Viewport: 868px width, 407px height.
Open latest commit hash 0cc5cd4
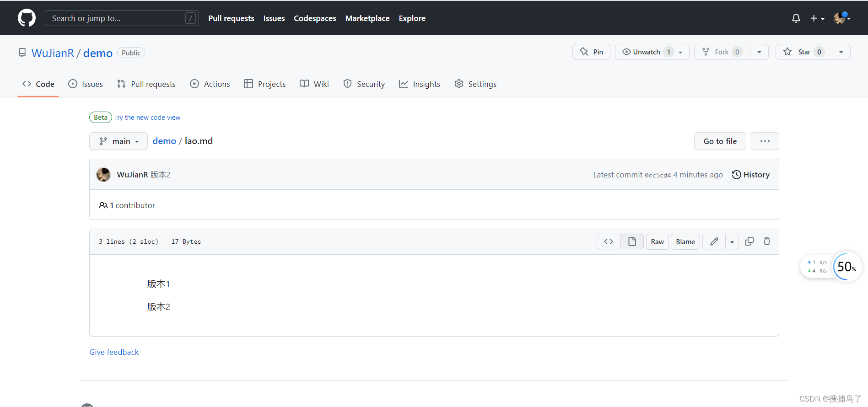point(658,175)
